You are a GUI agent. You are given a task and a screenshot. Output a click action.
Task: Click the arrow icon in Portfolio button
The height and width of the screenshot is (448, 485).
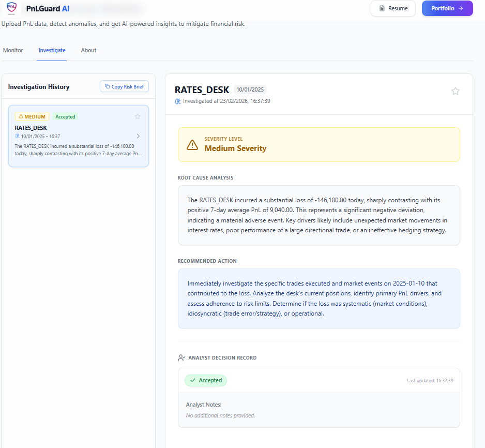tap(461, 8)
